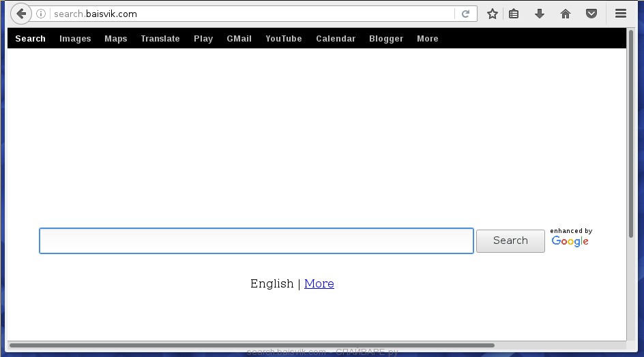Open the Downloads arrow icon
This screenshot has width=644, height=357.
coord(540,14)
